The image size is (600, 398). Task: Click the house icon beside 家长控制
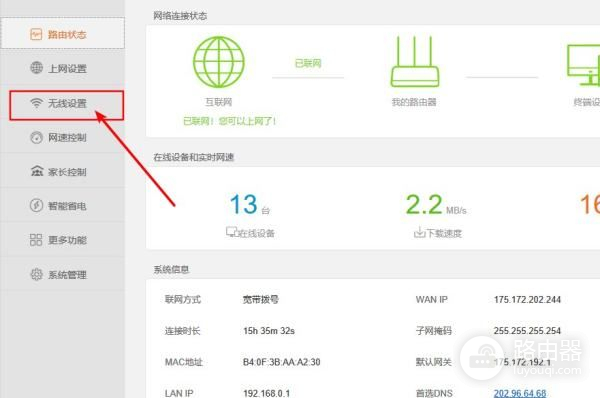[37, 171]
